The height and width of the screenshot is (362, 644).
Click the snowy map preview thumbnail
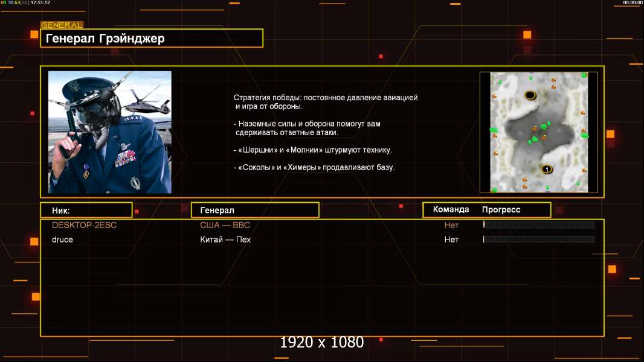coord(539,132)
